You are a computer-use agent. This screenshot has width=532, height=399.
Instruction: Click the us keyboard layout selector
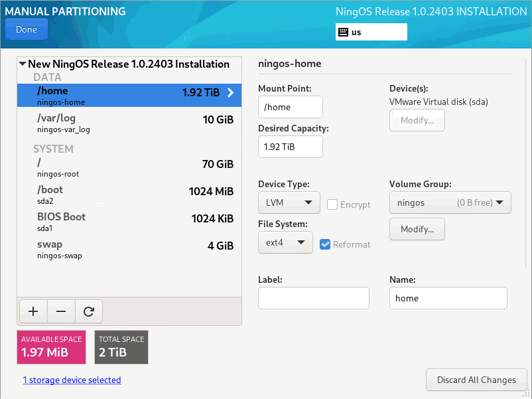[x=371, y=32]
